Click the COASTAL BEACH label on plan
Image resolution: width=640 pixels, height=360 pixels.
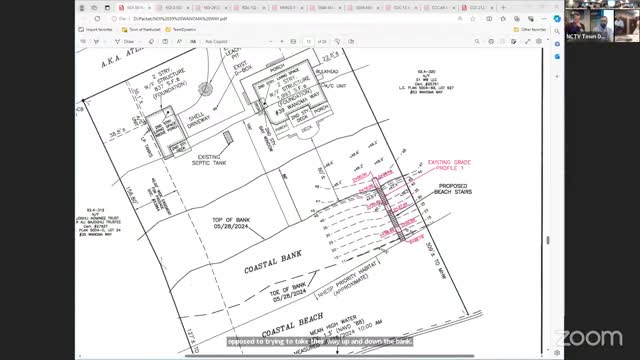292,325
